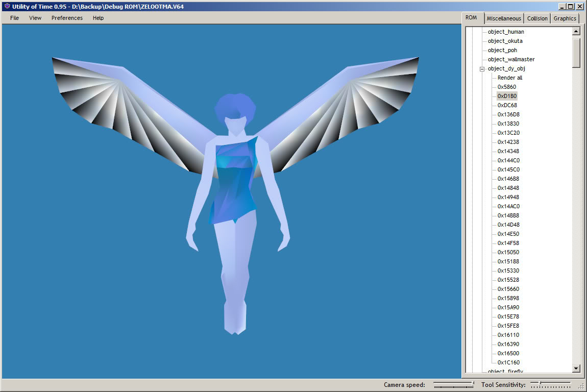Switch to the Collision tab
587x392 pixels.
[537, 18]
